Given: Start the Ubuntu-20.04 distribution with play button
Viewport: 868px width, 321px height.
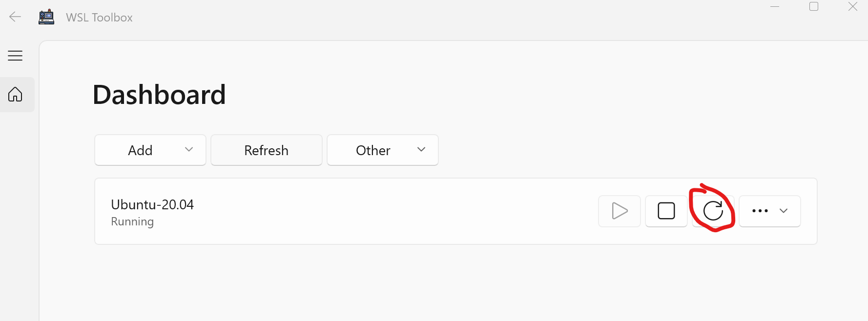Looking at the screenshot, I should point(620,211).
